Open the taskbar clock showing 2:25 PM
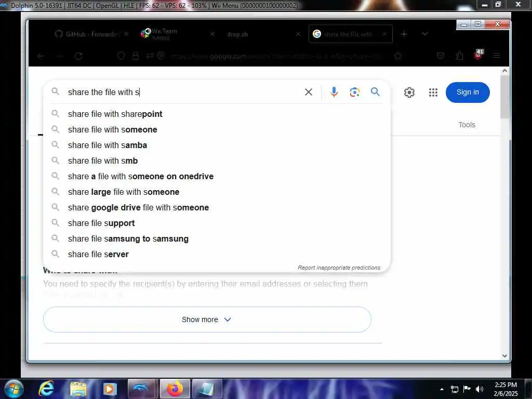Viewport: 532px width, 399px height. 506,389
